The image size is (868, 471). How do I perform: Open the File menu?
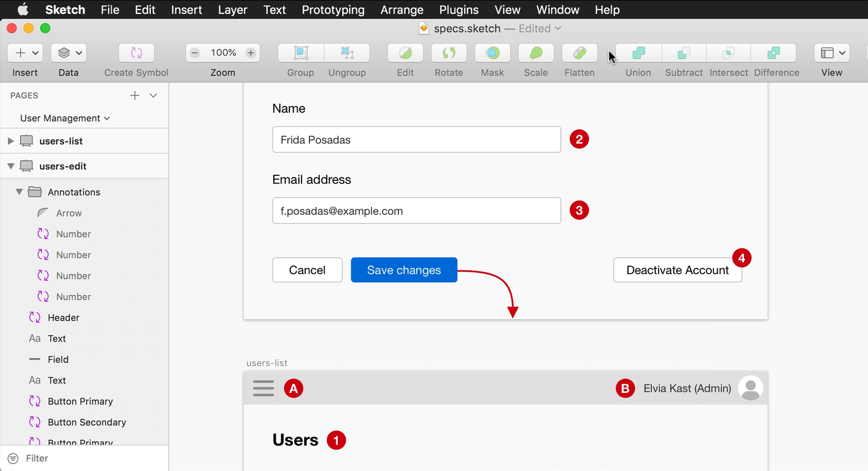pos(110,9)
